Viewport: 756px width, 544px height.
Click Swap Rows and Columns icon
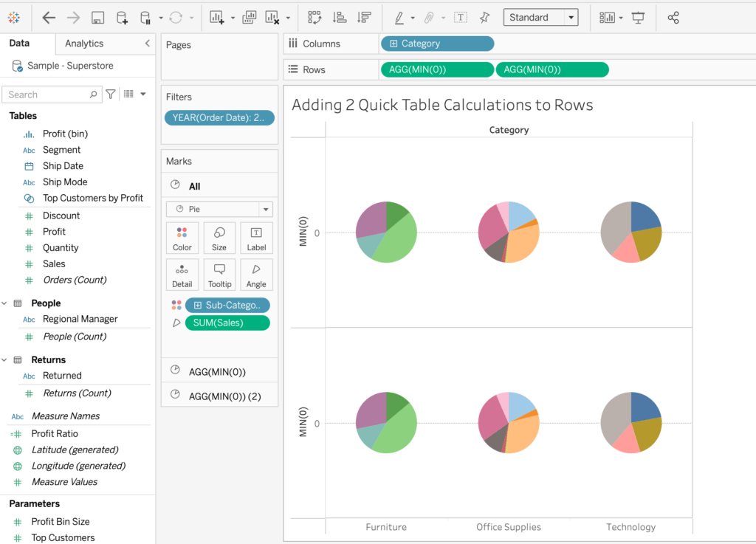pyautogui.click(x=315, y=18)
